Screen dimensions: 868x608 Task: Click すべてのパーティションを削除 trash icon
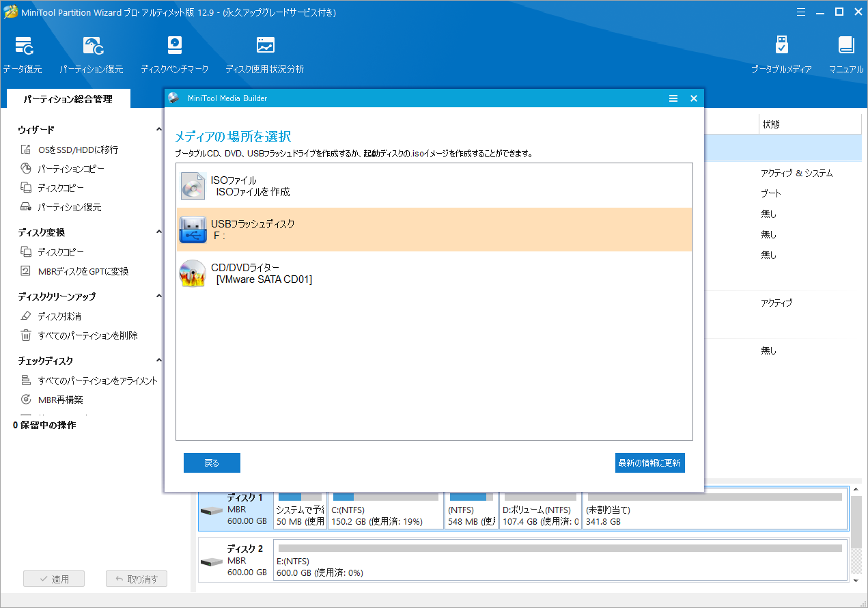point(26,335)
